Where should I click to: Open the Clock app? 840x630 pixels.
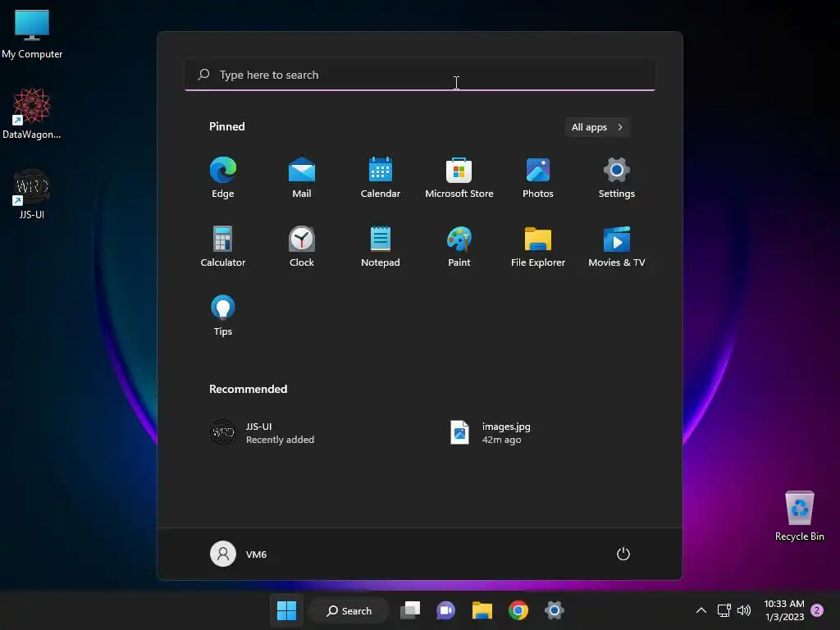[x=302, y=246]
